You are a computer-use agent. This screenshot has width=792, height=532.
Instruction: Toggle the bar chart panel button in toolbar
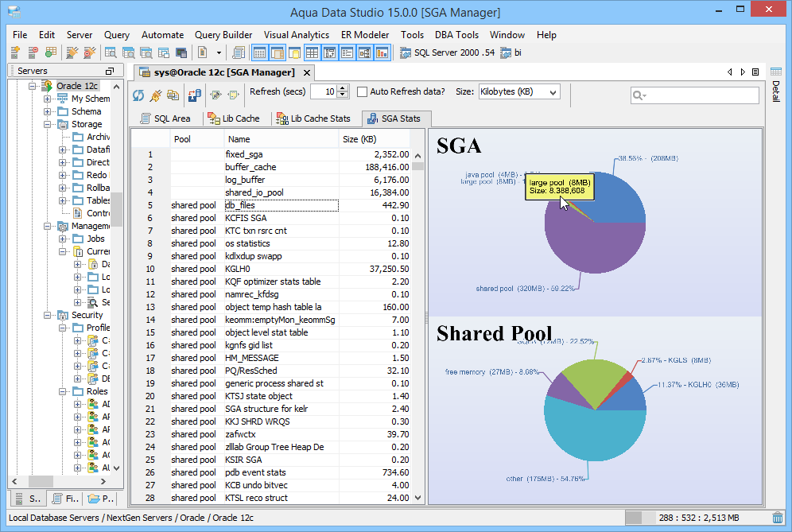(382, 52)
